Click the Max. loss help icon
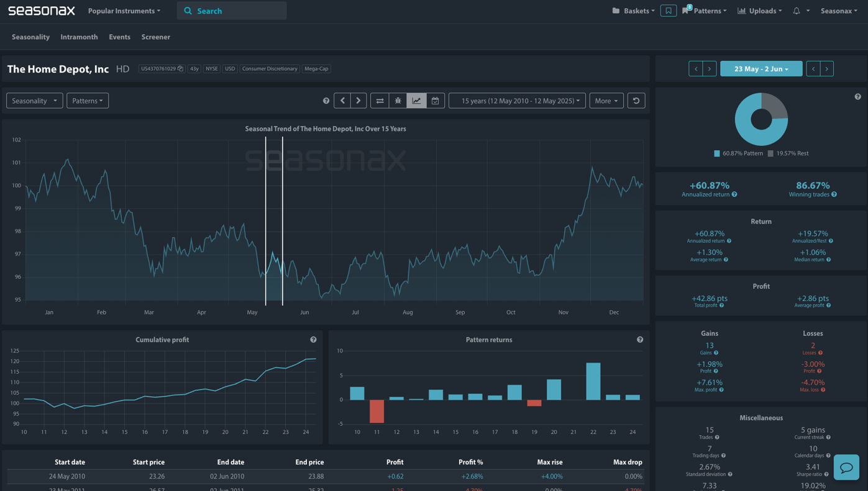 (823, 390)
